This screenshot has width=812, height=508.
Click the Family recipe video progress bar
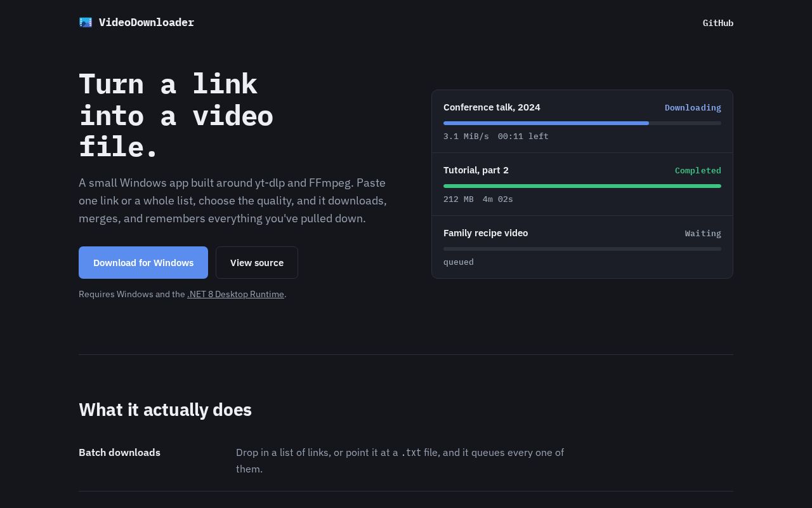tap(582, 249)
